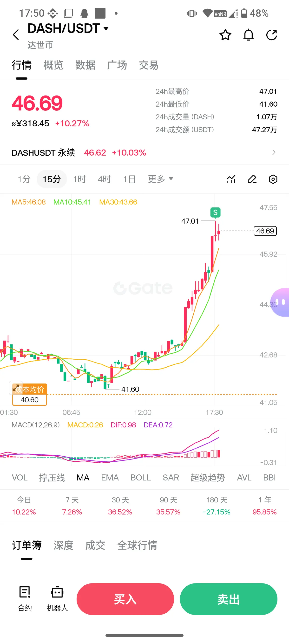The width and height of the screenshot is (289, 644).
Task: Tap the green 卖出 sell button
Action: point(229,599)
